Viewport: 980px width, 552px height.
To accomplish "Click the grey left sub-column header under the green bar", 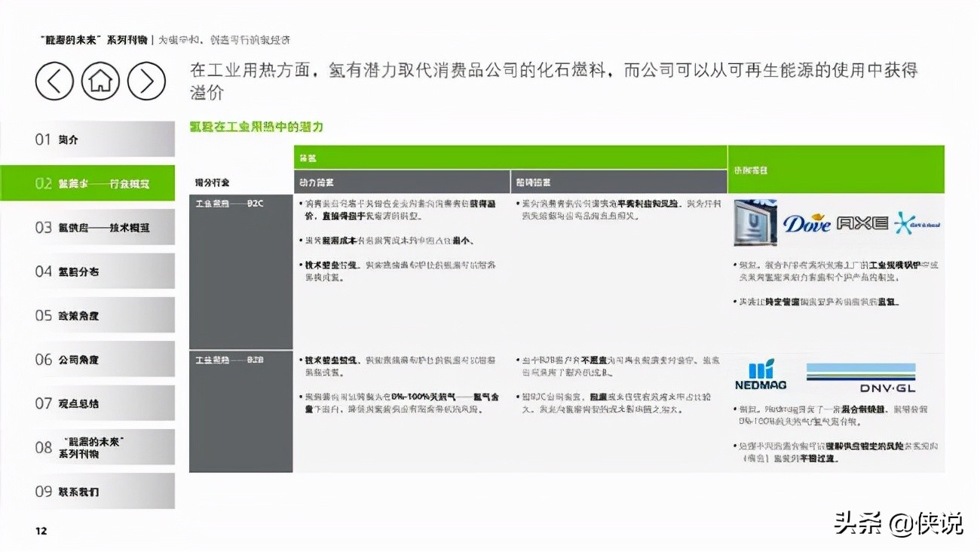I will click(x=402, y=182).
